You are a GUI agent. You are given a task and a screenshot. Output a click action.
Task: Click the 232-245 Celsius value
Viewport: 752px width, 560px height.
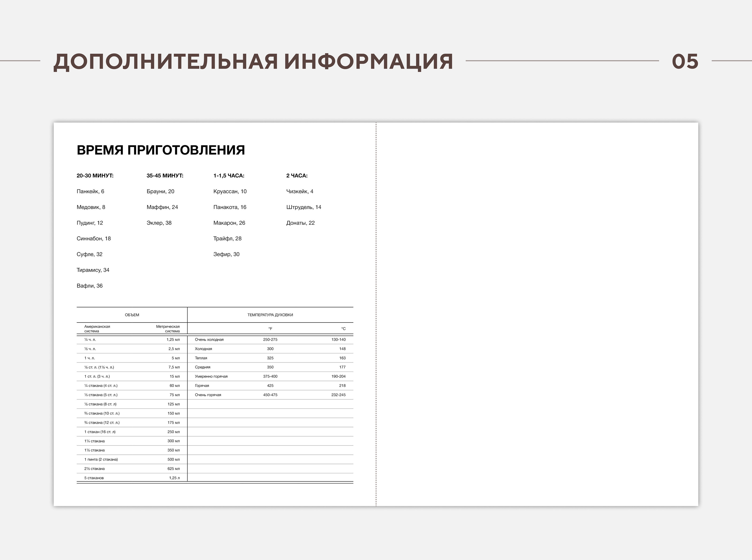[338, 395]
